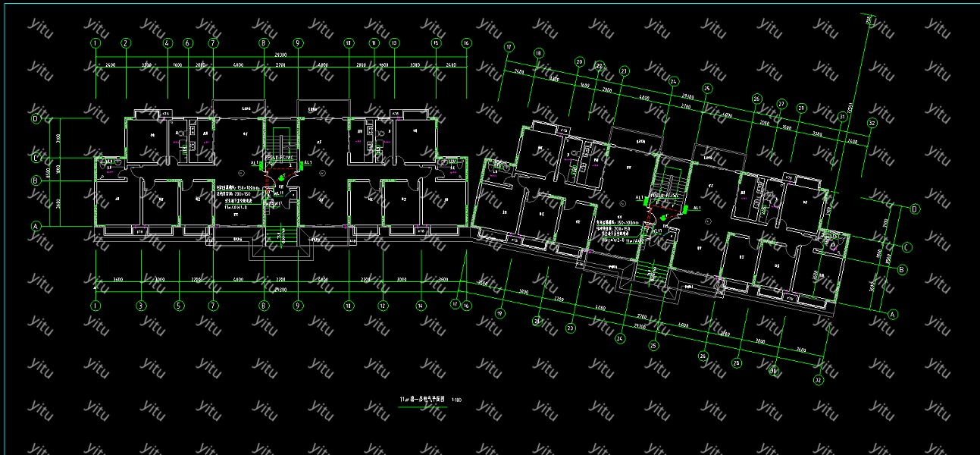The width and height of the screenshot is (980, 455).
Task: Select grid axis bubble number 13
Action: [394, 43]
